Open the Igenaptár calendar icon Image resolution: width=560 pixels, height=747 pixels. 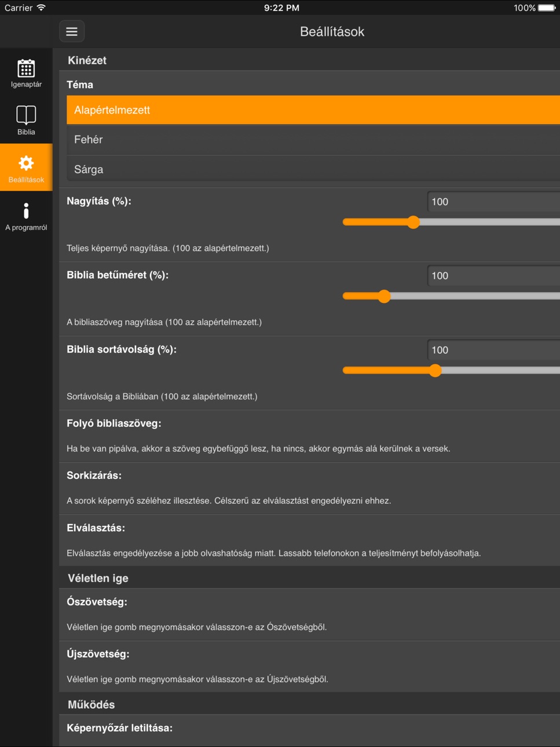click(x=26, y=68)
